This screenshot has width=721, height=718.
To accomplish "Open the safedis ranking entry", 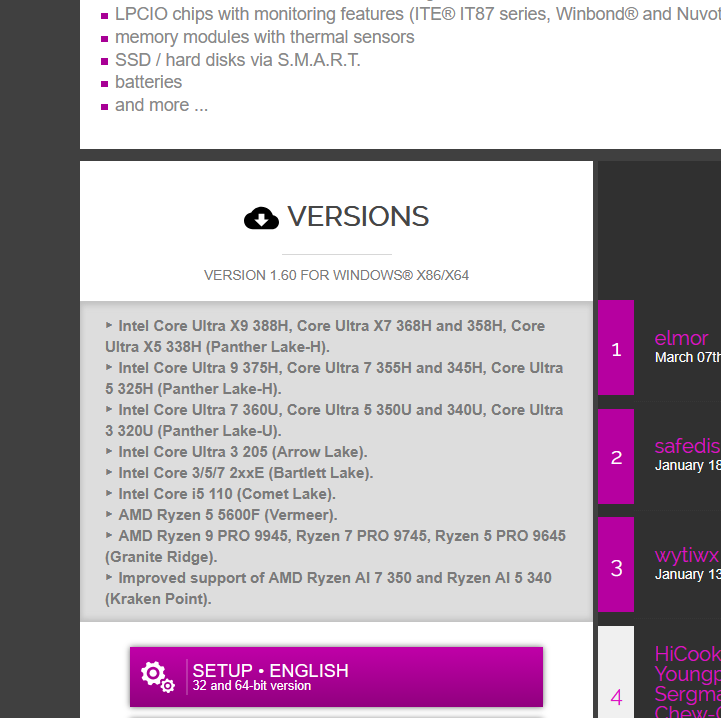I will pyautogui.click(x=687, y=446).
